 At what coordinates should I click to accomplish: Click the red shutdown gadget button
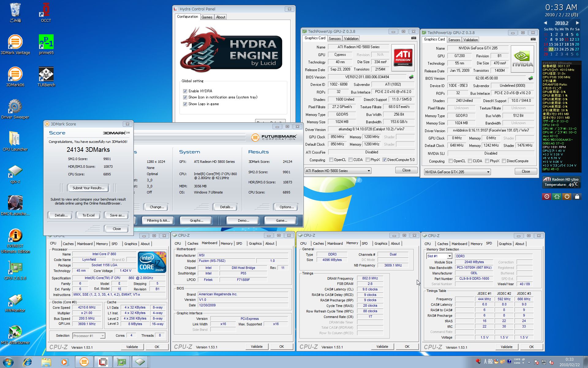[x=547, y=197]
